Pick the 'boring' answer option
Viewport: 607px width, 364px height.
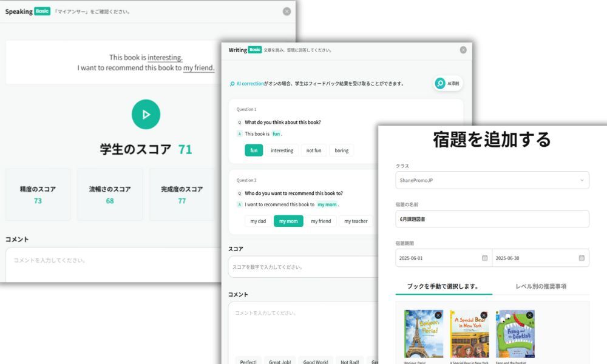341,150
